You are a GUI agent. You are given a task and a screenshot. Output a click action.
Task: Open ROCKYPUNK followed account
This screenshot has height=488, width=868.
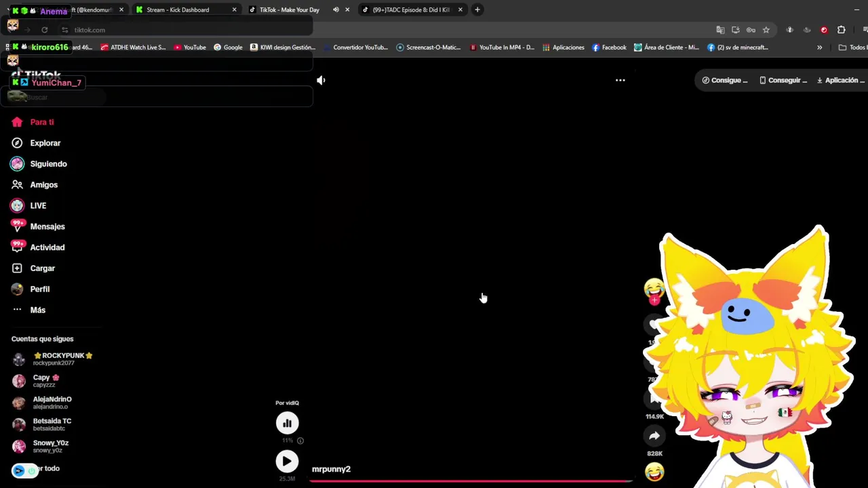pos(53,359)
